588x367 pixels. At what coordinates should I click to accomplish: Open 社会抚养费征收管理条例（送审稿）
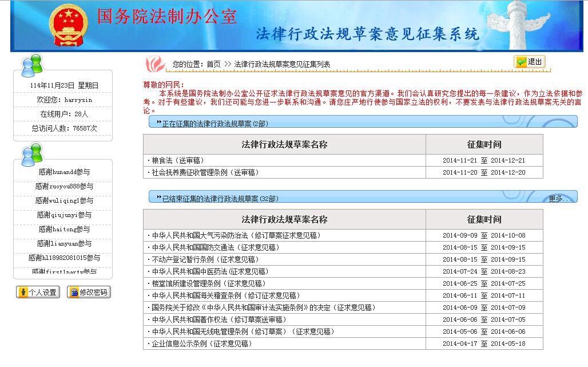pos(205,172)
